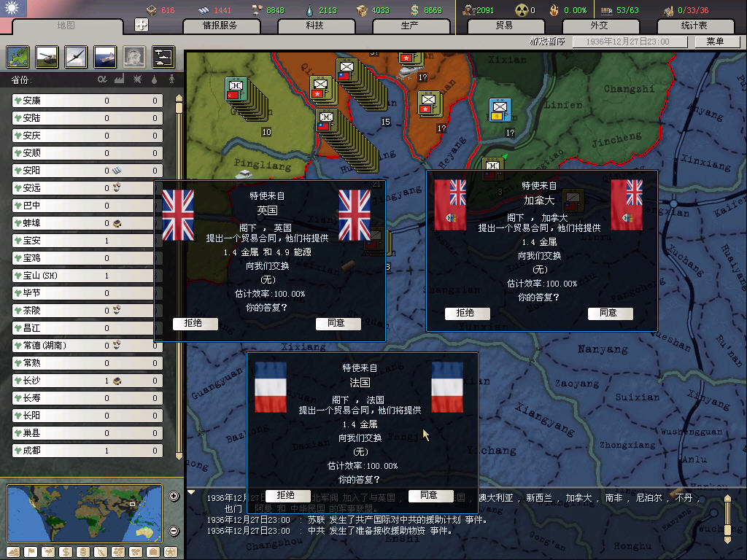Click the crosshair icon beside map tab
The height and width of the screenshot is (560, 747).
coord(142,25)
